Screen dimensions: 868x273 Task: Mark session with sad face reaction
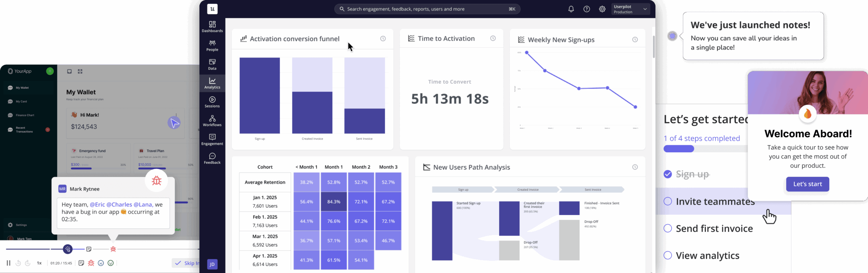(x=101, y=263)
